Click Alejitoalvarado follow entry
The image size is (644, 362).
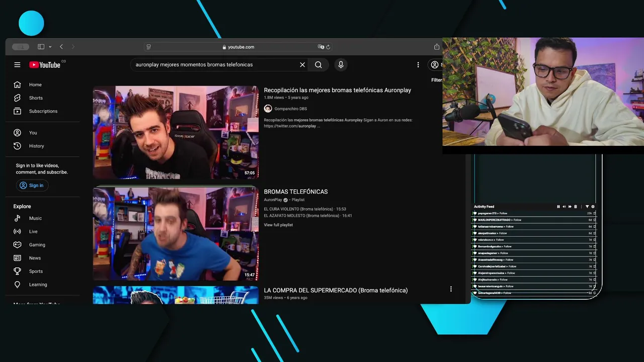click(x=534, y=280)
